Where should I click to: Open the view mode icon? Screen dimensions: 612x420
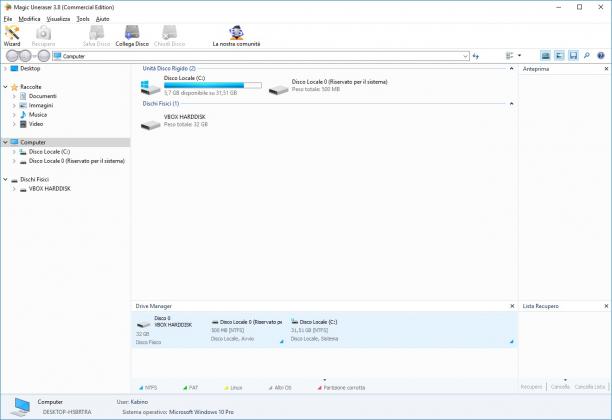(x=509, y=56)
